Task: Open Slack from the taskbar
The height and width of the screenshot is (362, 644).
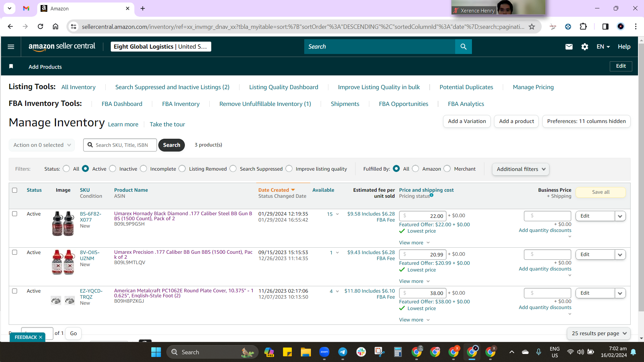Action: tap(361, 352)
